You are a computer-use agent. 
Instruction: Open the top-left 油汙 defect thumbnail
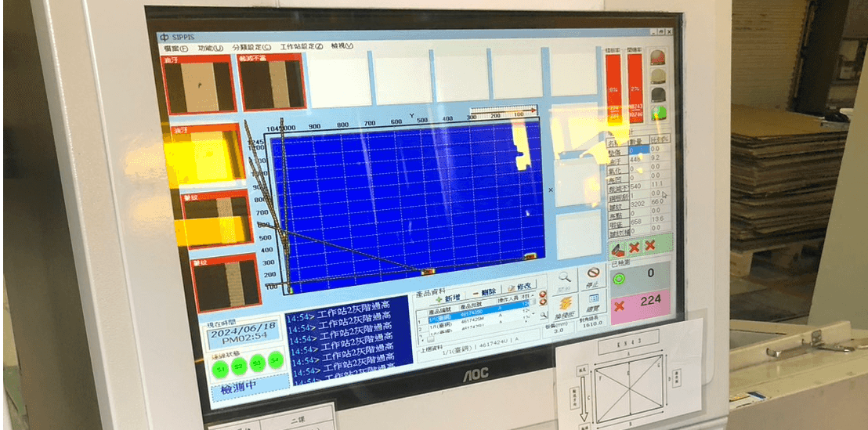pyautogui.click(x=199, y=85)
